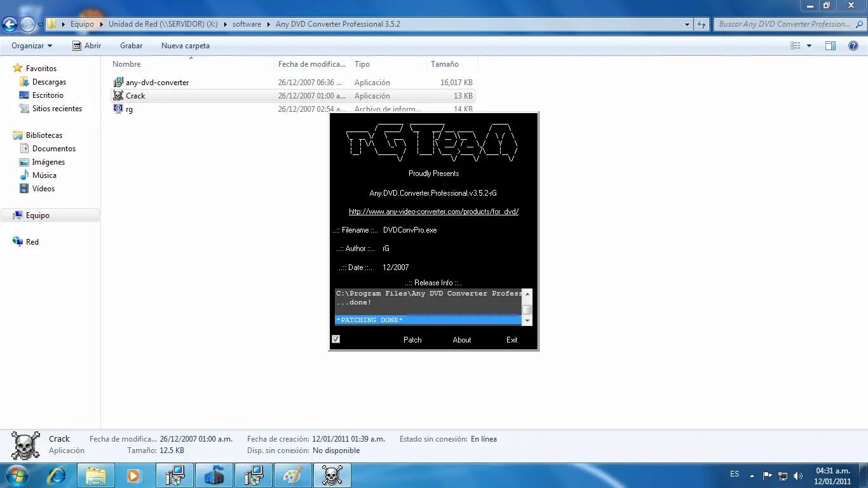Toggle the checkbox in the patcher window

(336, 339)
